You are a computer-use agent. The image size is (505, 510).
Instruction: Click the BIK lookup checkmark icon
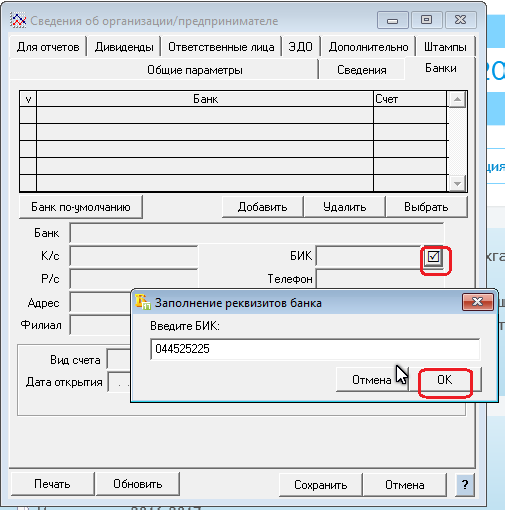click(433, 257)
